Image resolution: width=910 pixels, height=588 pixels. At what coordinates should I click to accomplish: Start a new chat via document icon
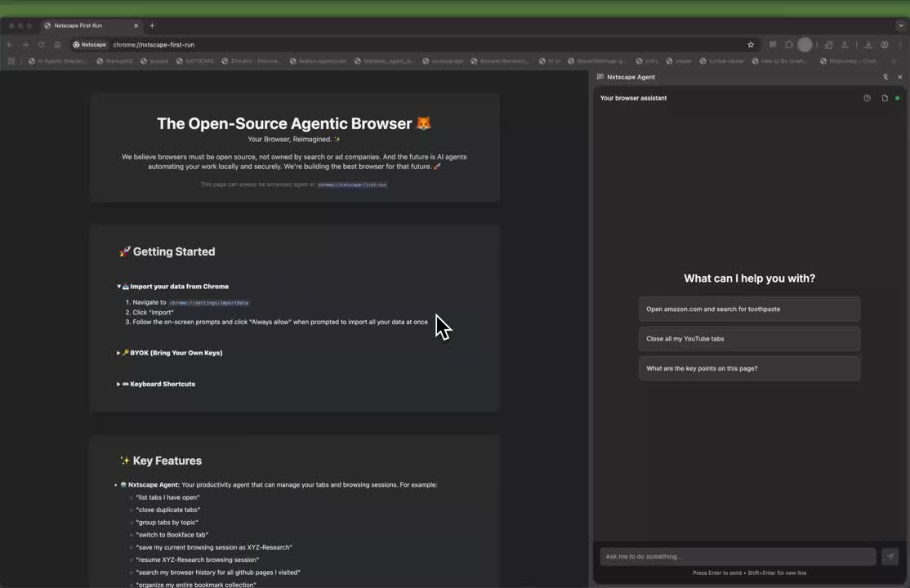tap(885, 98)
